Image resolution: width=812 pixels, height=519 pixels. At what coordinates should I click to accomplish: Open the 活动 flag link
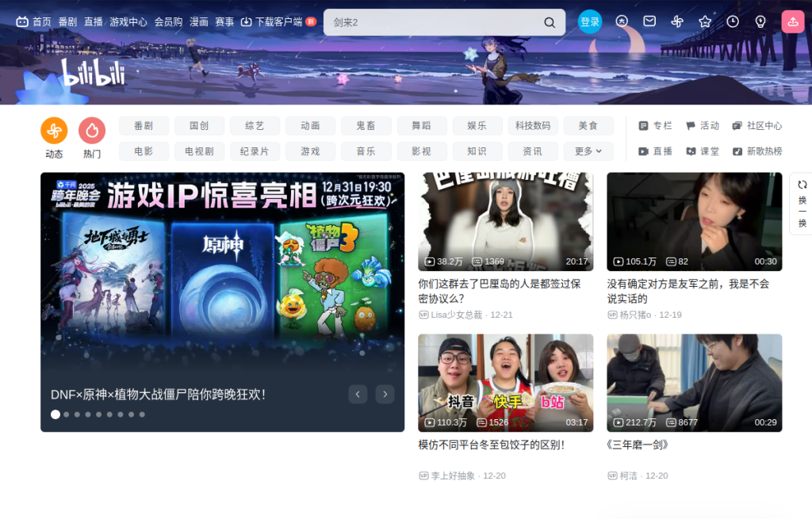[703, 126]
